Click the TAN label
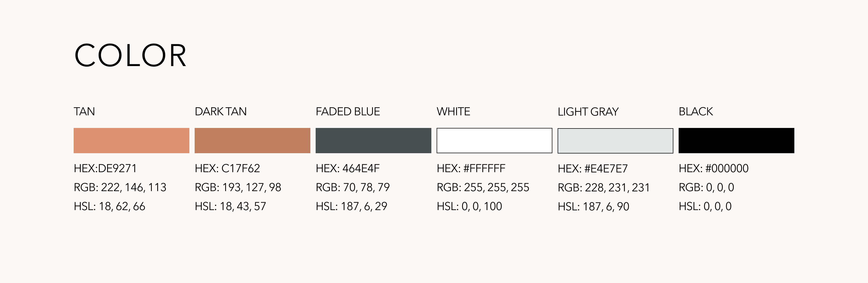 84,111
